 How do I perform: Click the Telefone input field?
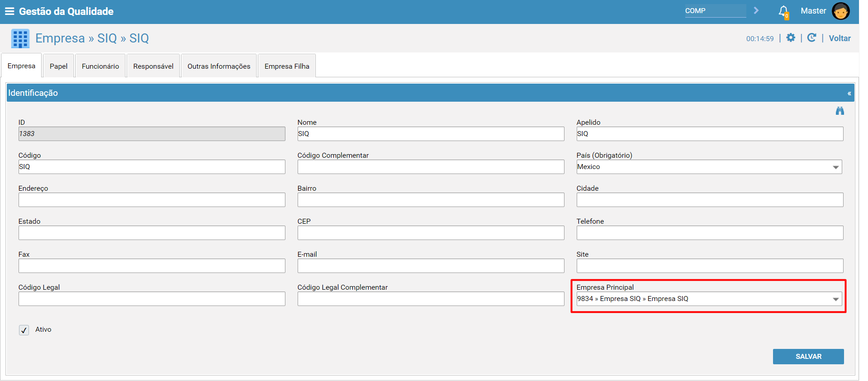[x=710, y=233]
